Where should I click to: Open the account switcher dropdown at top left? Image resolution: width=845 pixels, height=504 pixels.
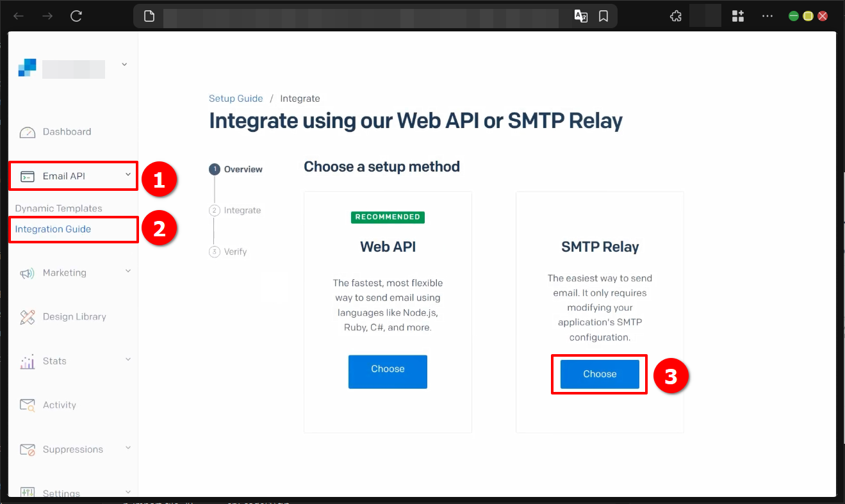[124, 64]
